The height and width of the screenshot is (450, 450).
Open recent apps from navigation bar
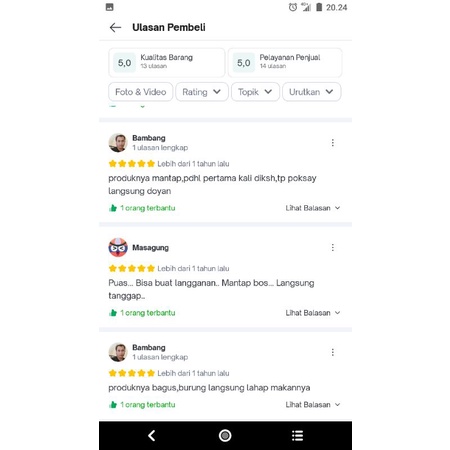point(297,435)
